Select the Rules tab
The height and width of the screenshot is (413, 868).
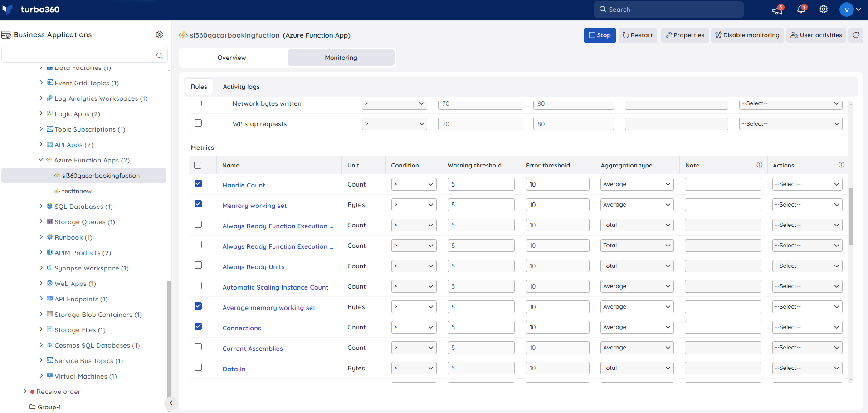tap(199, 87)
